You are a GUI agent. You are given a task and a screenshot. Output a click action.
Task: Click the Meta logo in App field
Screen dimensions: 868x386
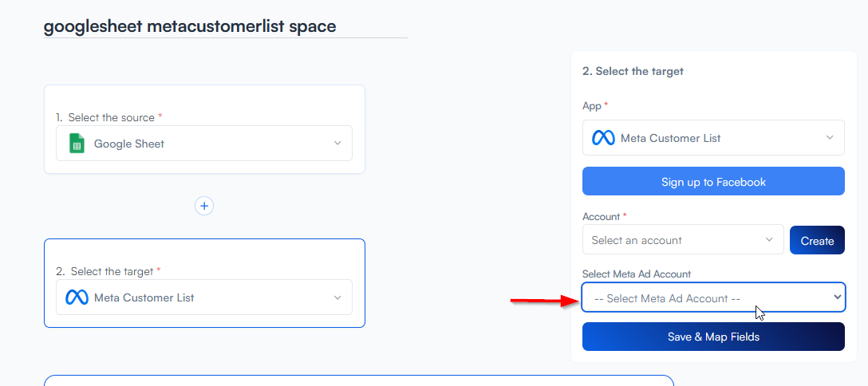[603, 138]
